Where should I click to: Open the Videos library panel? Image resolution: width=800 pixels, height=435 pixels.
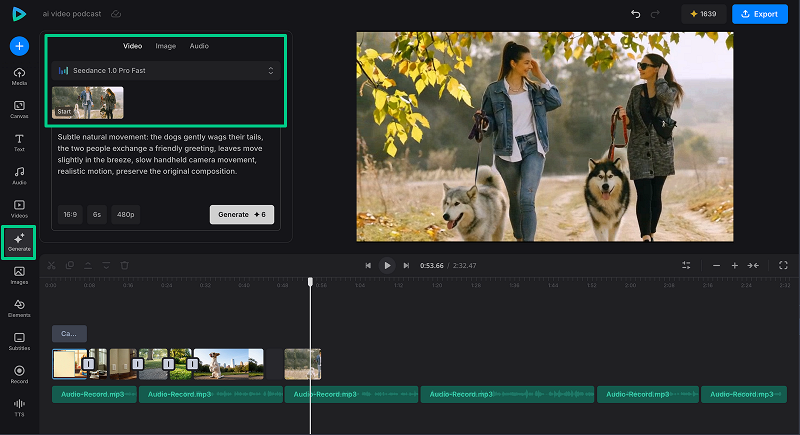19,209
